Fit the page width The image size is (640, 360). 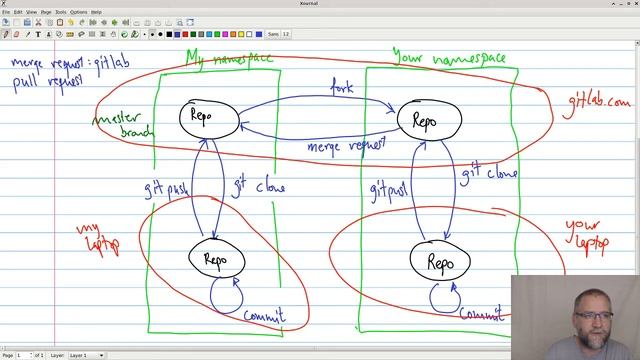pyautogui.click(x=147, y=22)
